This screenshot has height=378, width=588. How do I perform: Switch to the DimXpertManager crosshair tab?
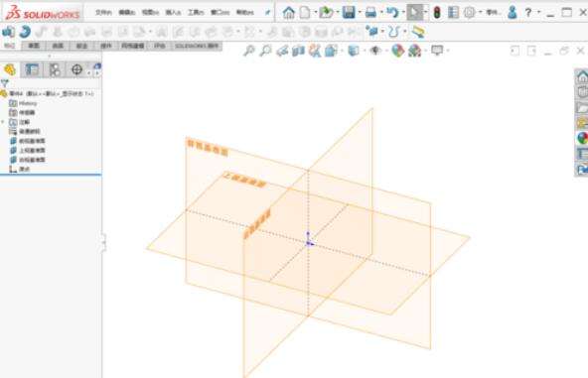[76, 69]
